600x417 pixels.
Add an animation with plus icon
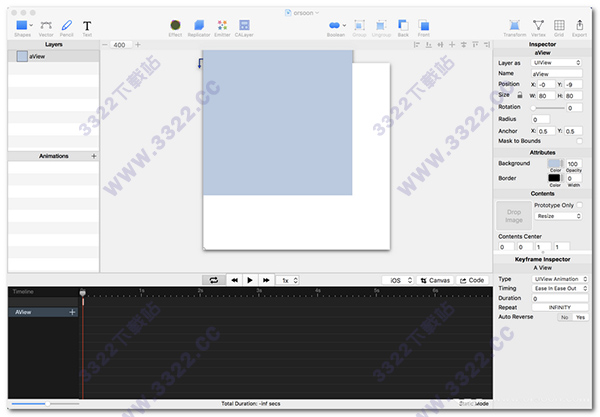94,156
